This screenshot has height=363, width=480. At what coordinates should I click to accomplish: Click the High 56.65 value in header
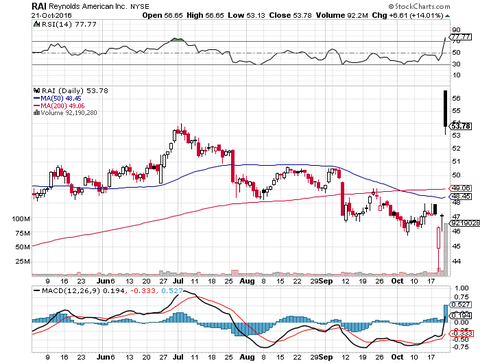205,16
